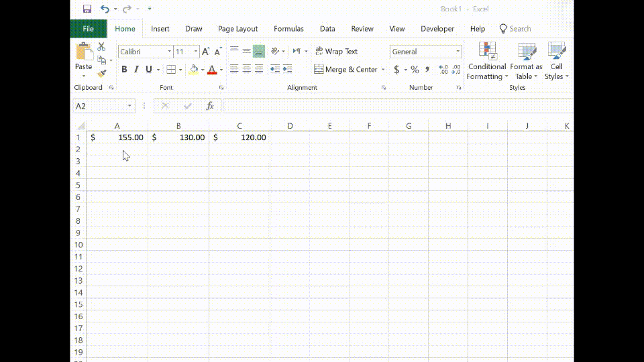Increase font size with large A
The image size is (644, 362).
coord(206,52)
